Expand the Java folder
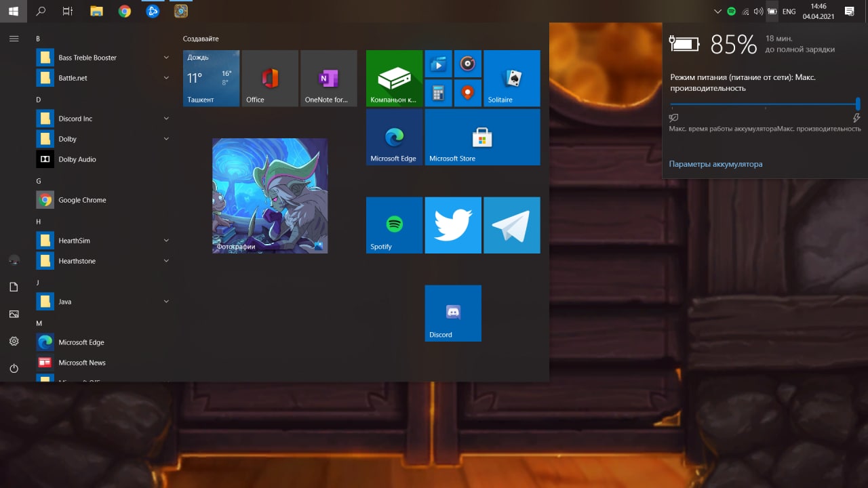 [x=104, y=302]
